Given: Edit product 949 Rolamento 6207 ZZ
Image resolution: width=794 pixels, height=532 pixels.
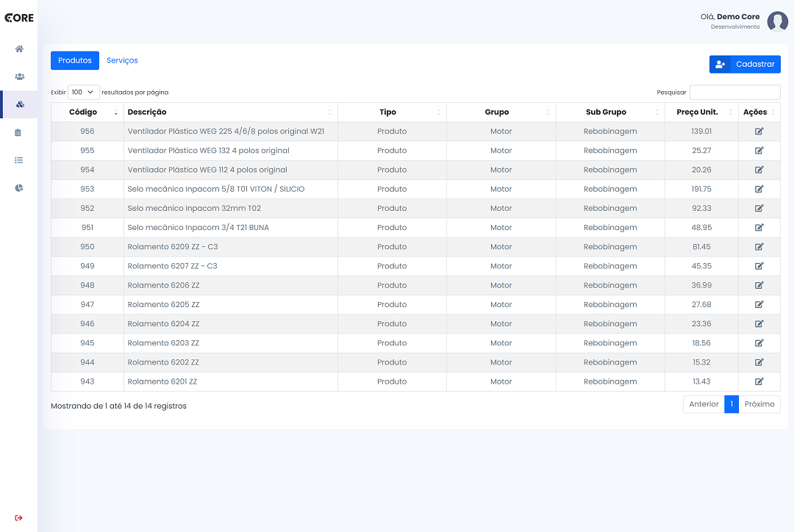Looking at the screenshot, I should coord(759,266).
